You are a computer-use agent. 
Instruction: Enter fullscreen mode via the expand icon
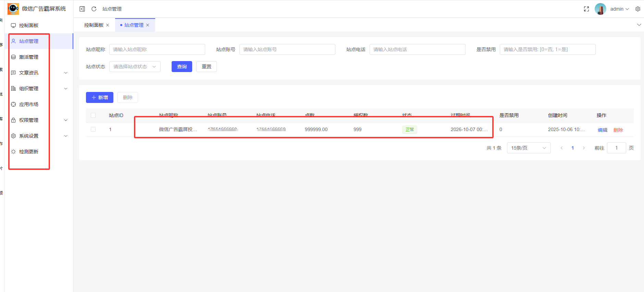[586, 9]
